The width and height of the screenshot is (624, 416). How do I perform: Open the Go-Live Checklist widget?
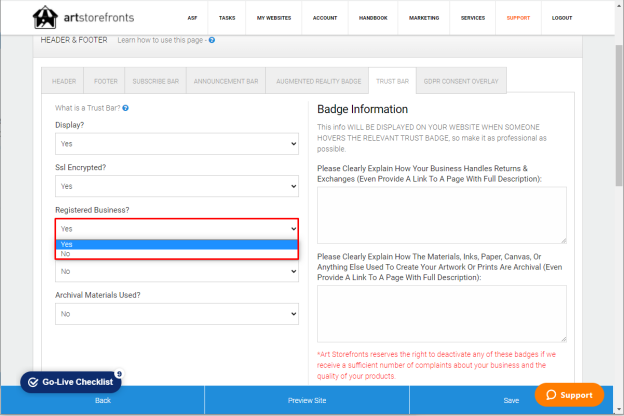coord(71,382)
